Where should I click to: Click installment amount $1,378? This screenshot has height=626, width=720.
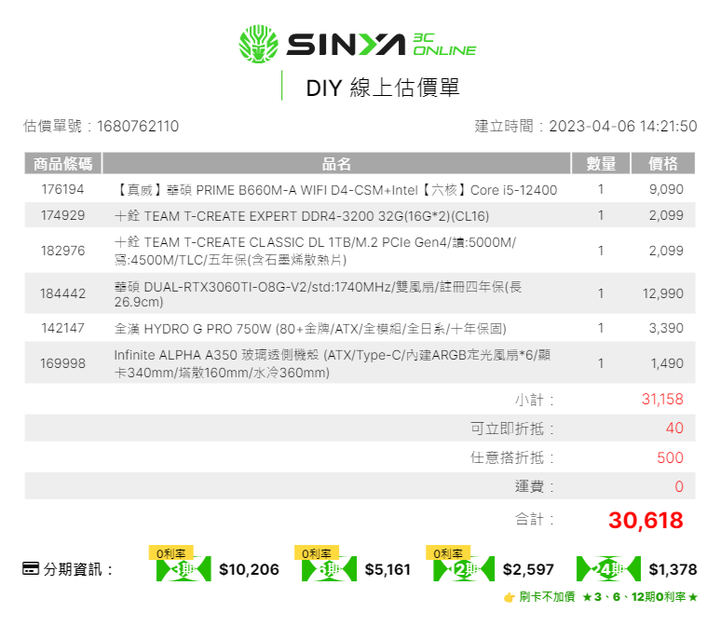673,570
